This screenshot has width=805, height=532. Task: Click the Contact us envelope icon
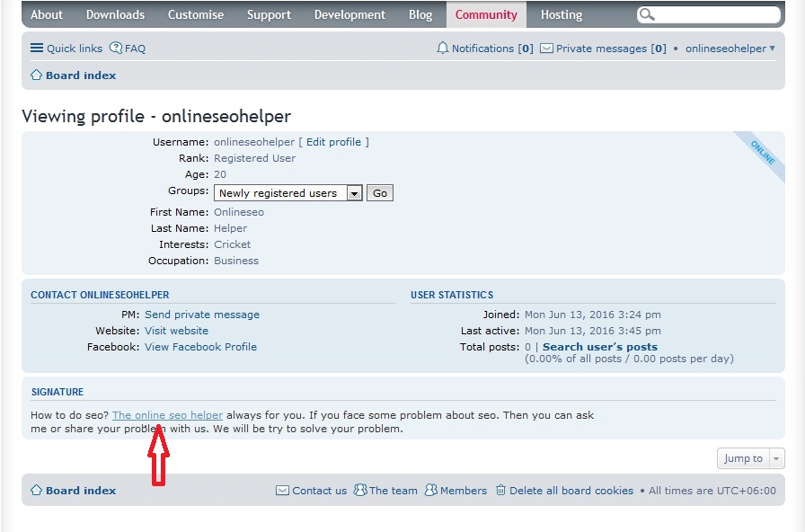point(284,491)
